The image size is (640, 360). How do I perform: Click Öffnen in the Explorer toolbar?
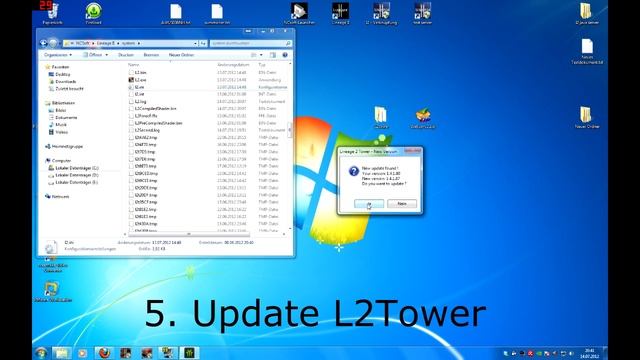click(x=93, y=55)
